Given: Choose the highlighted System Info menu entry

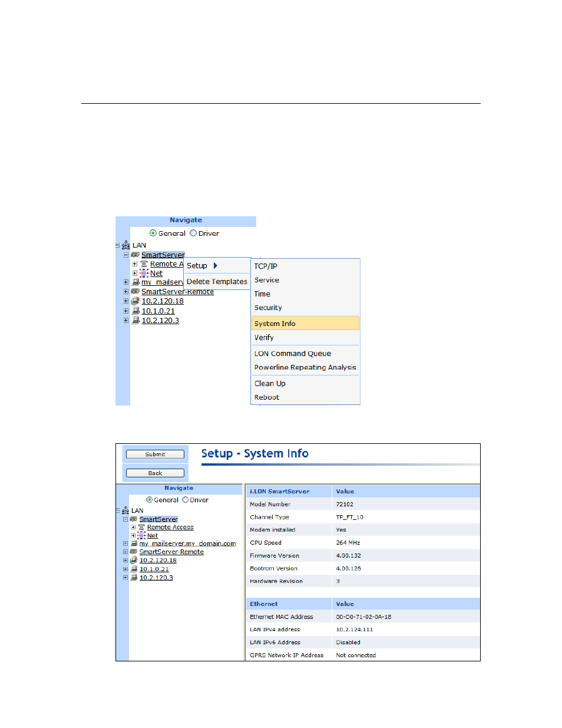Looking at the screenshot, I should coord(305,324).
